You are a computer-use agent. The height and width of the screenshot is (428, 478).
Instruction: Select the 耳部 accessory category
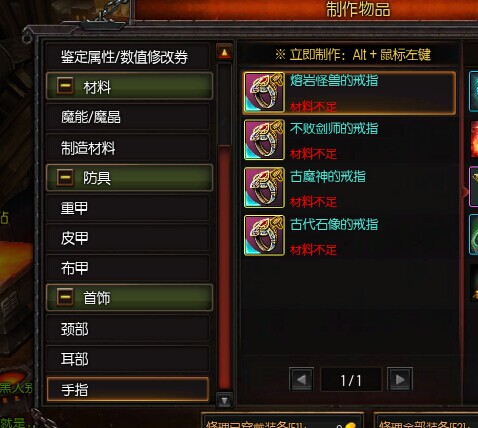click(128, 359)
